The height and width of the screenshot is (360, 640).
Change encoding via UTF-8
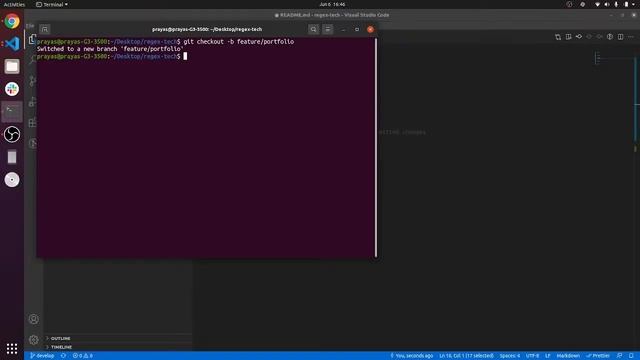[532, 356]
